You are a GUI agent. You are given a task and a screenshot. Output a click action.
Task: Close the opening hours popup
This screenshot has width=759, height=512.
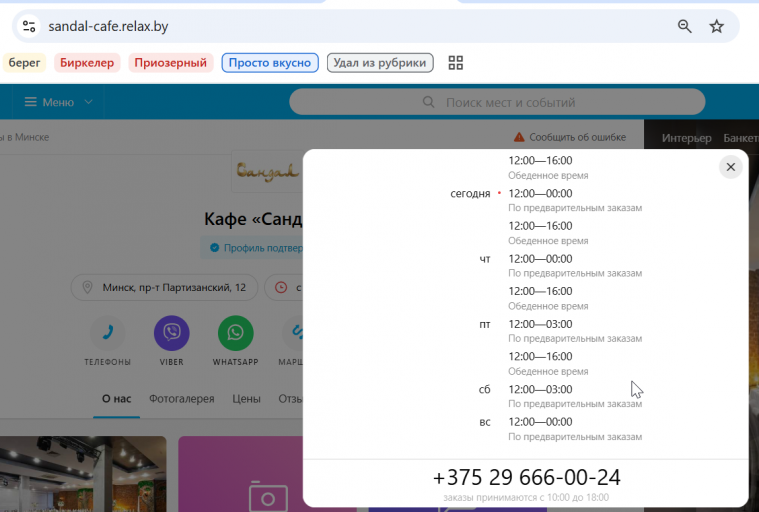point(730,167)
